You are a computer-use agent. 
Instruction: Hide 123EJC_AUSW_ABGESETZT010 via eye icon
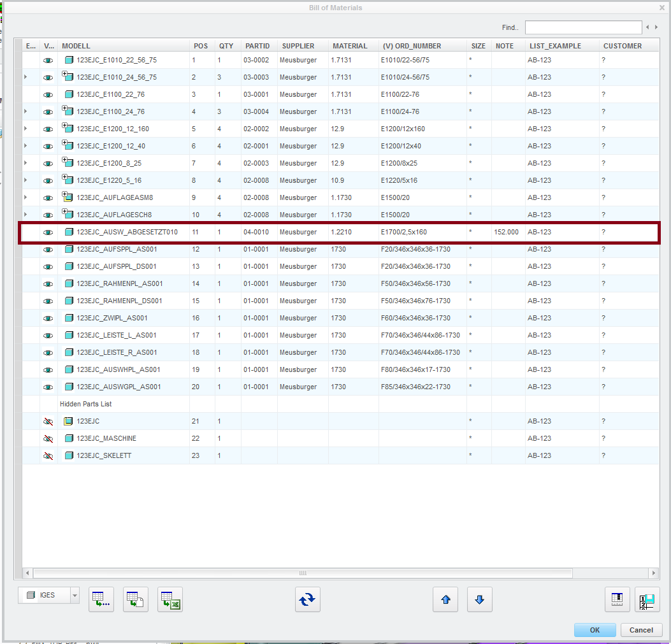coord(48,233)
